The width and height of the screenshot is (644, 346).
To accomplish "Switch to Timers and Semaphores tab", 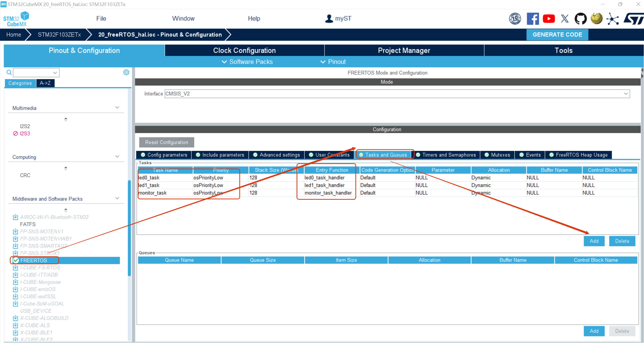I will click(x=446, y=155).
